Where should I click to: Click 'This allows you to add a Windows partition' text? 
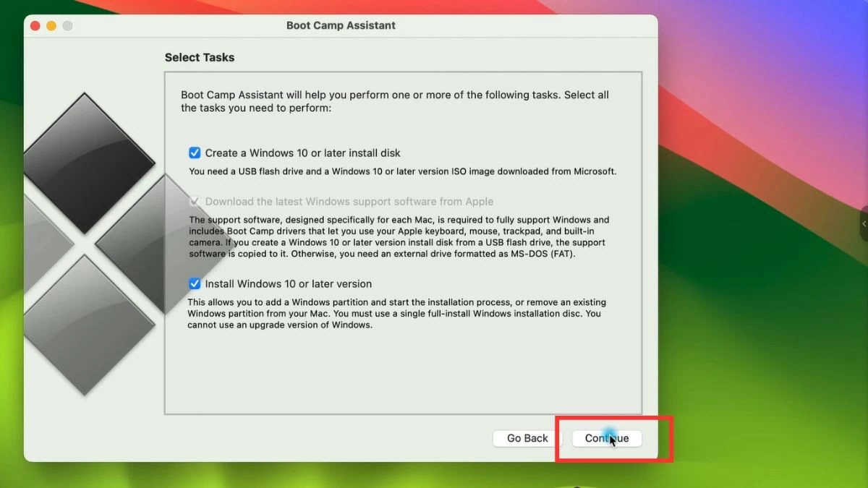click(x=397, y=313)
